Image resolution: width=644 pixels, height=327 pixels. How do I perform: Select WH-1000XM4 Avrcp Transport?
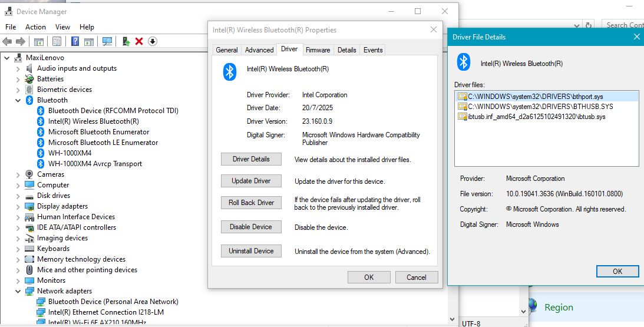pos(95,164)
